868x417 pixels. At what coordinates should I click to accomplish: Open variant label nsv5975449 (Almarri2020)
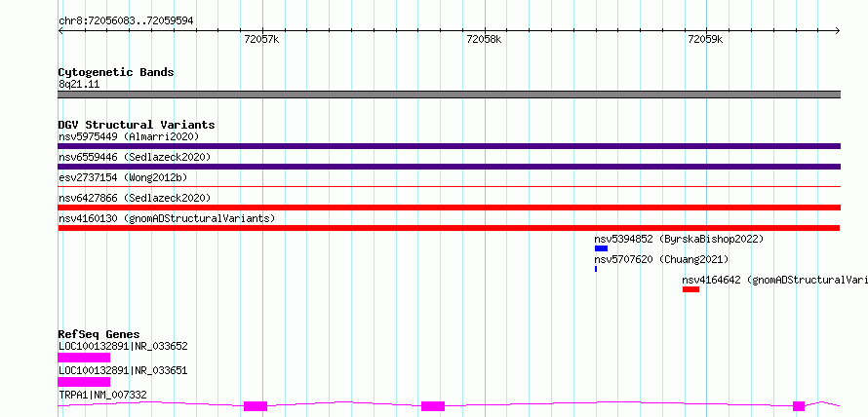click(129, 136)
